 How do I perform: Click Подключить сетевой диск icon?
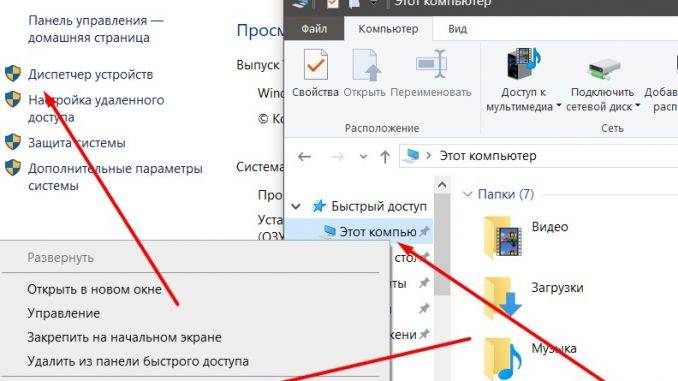[603, 69]
